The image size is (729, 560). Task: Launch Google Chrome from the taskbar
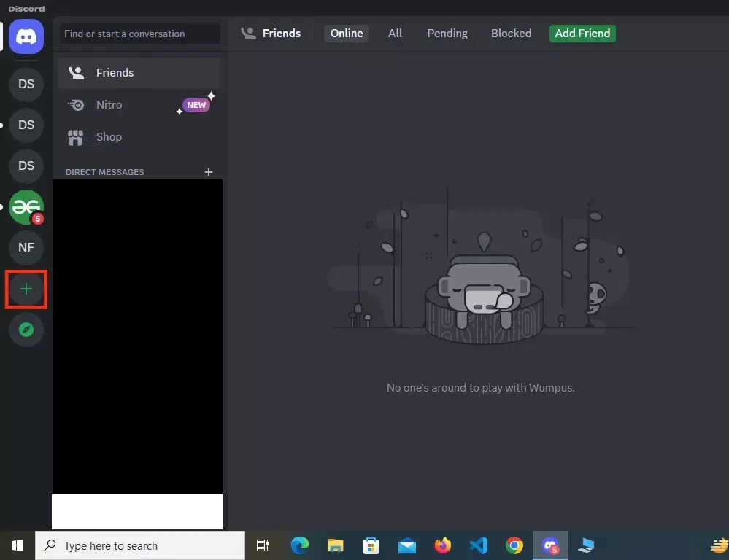pyautogui.click(x=514, y=545)
